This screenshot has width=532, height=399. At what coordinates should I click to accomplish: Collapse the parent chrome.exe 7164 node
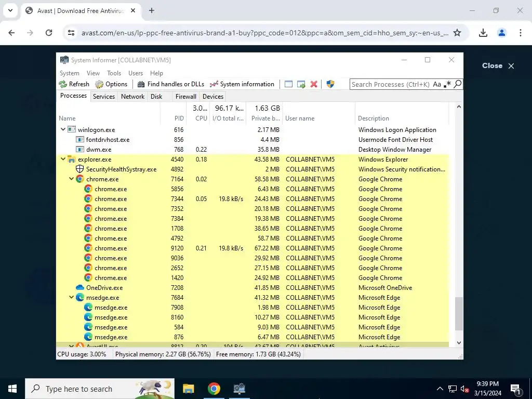pyautogui.click(x=71, y=179)
